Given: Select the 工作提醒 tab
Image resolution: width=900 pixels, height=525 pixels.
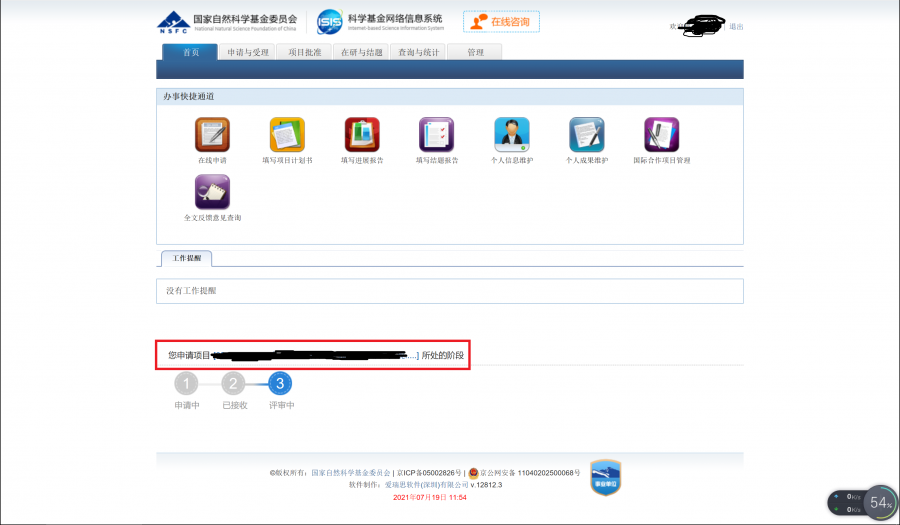Looking at the screenshot, I should click(187, 258).
